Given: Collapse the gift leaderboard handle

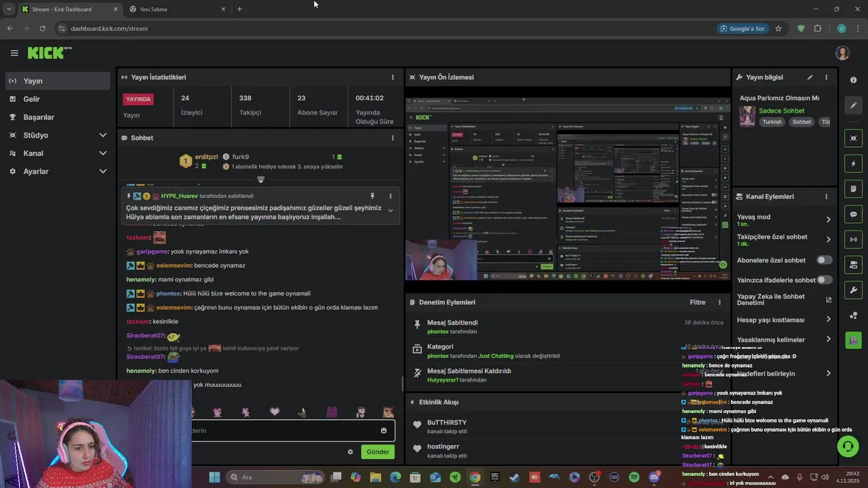Looking at the screenshot, I should [x=260, y=180].
